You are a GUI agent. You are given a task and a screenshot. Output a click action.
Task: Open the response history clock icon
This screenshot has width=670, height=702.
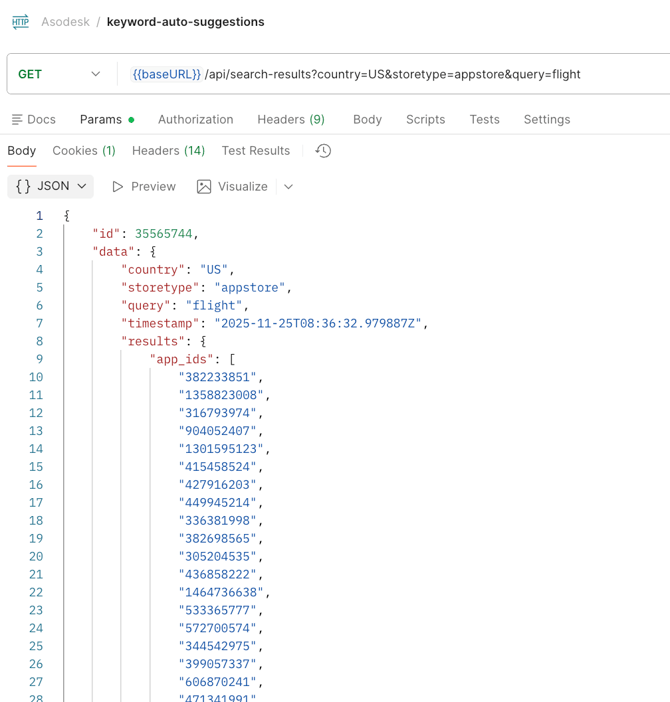click(x=323, y=151)
